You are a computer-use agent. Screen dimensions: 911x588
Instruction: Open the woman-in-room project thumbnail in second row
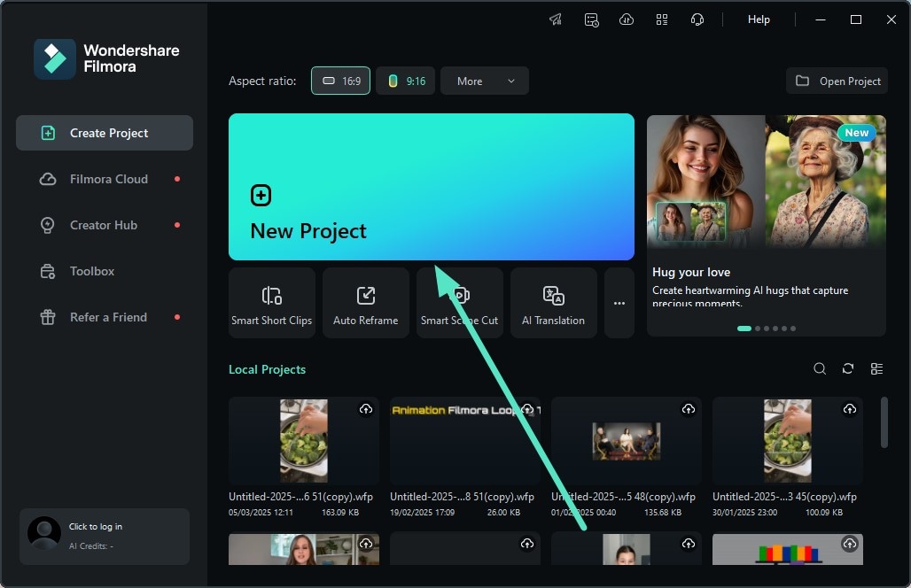click(304, 549)
